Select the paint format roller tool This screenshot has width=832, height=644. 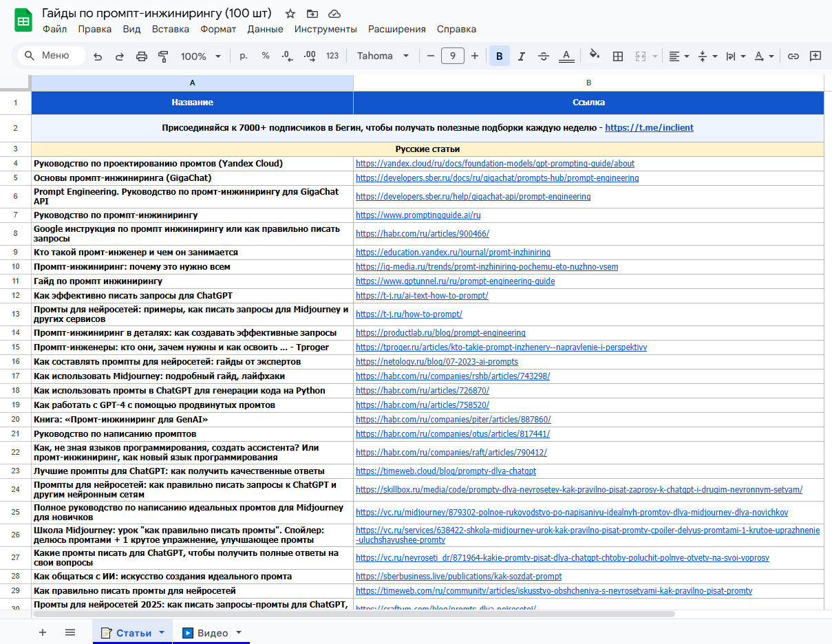[163, 56]
